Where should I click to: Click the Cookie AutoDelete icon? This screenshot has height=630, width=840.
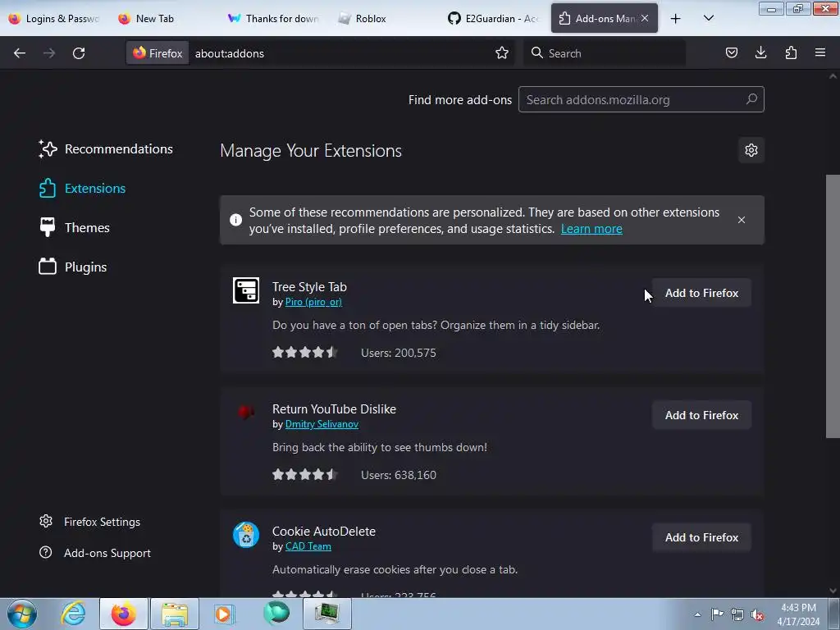coord(246,535)
